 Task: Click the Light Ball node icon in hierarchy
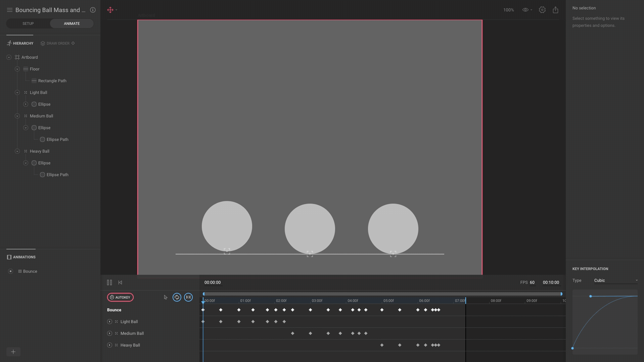pyautogui.click(x=26, y=93)
